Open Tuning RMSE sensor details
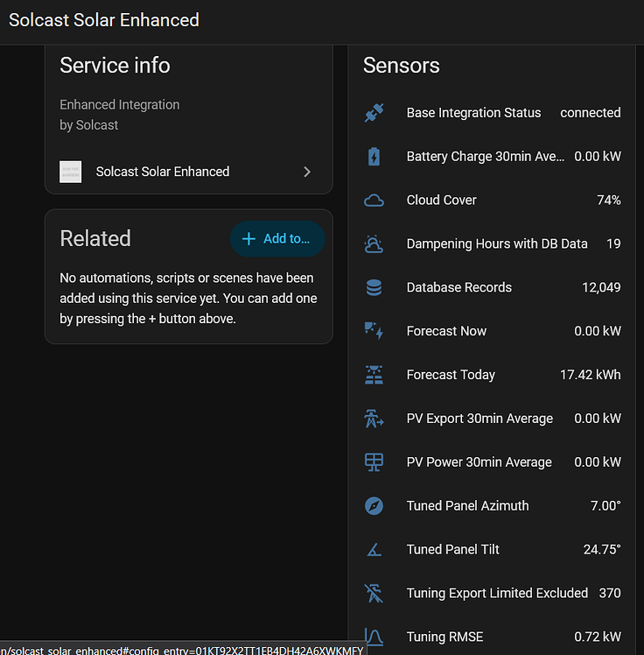Viewport: 644px width, 655px height. point(492,637)
